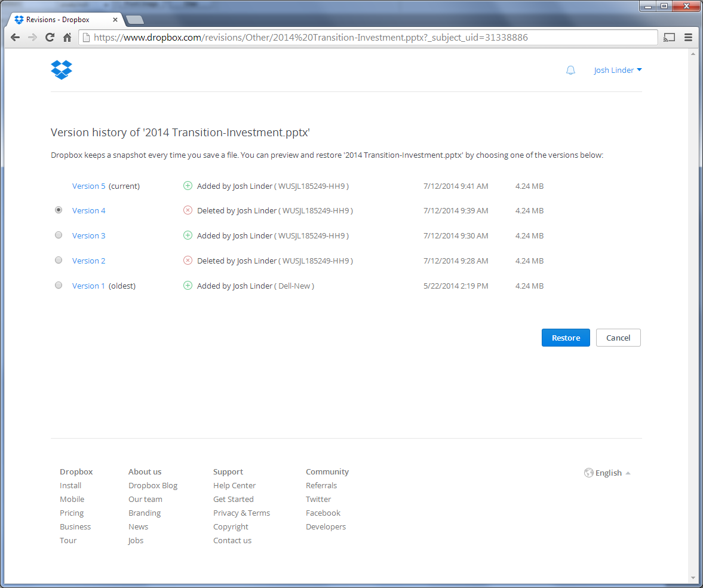This screenshot has width=703, height=588.
Task: Select the Version 1 radio button
Action: [x=58, y=285]
